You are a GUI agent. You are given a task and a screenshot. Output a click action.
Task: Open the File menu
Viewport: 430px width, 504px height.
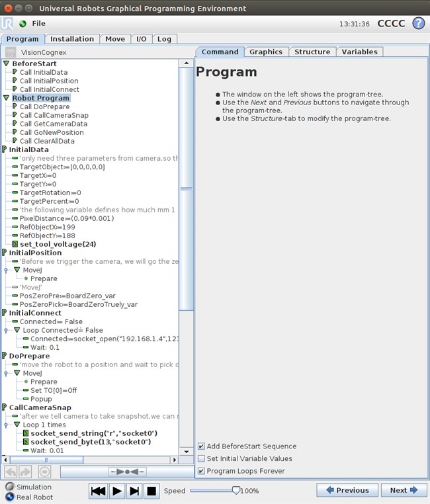[x=38, y=23]
